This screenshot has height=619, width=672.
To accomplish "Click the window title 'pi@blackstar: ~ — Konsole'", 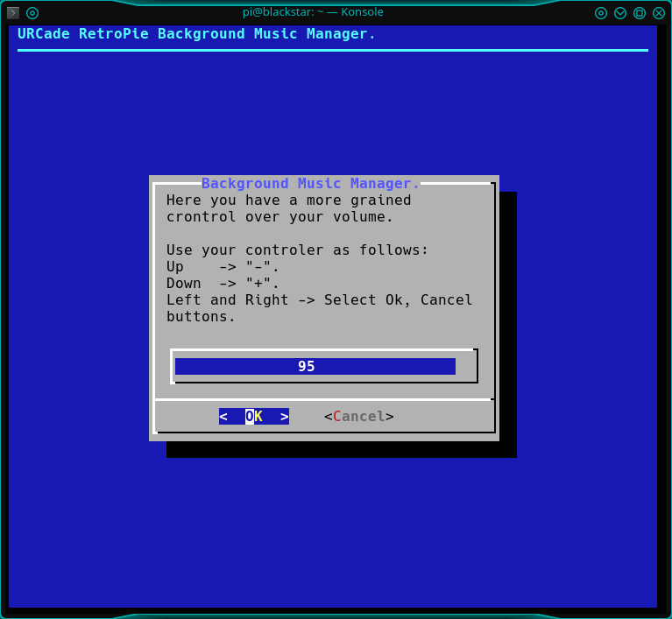I will [313, 12].
